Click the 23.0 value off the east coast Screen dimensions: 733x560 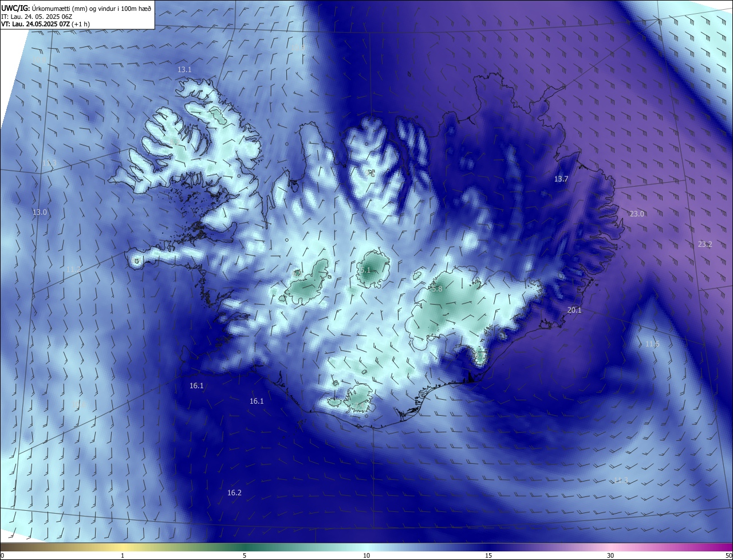[637, 214]
